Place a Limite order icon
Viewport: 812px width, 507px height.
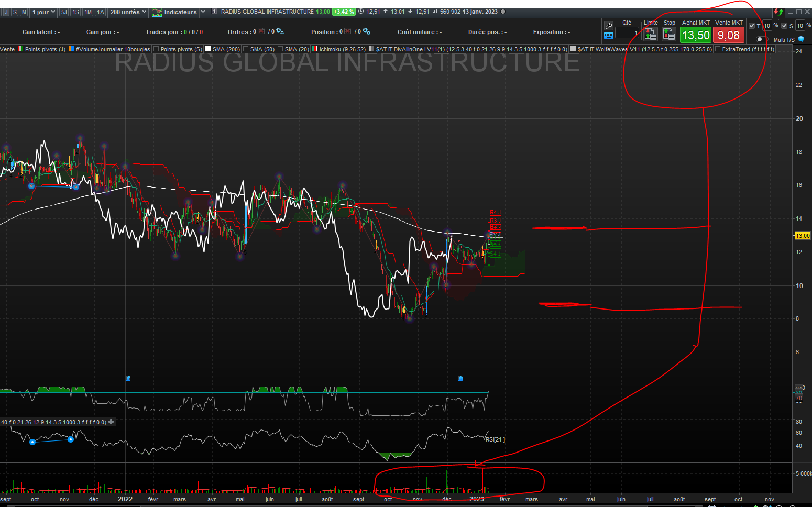point(651,34)
